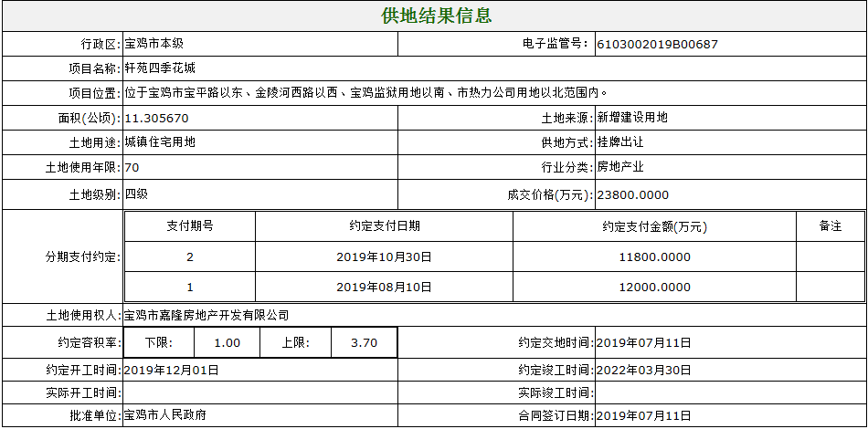868x429 pixels.
Task: Click the plot ratio upper limit 3.70
Action: tap(364, 343)
